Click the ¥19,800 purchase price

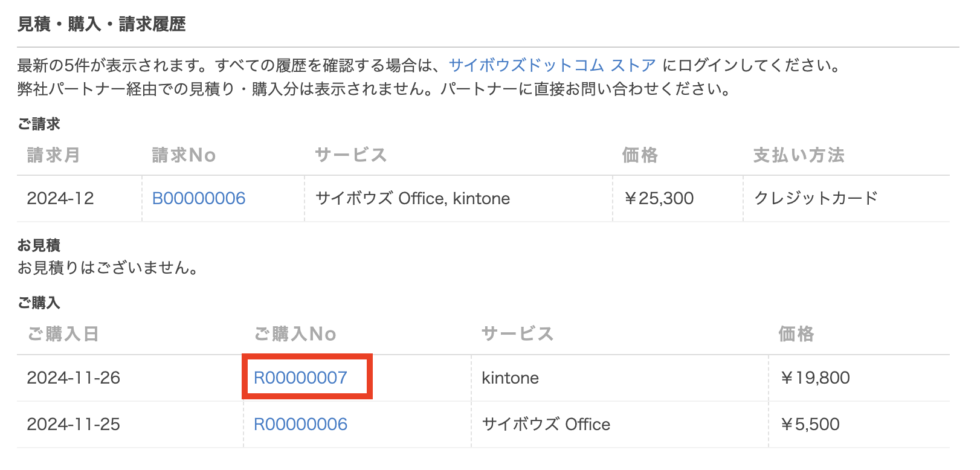pyautogui.click(x=814, y=378)
